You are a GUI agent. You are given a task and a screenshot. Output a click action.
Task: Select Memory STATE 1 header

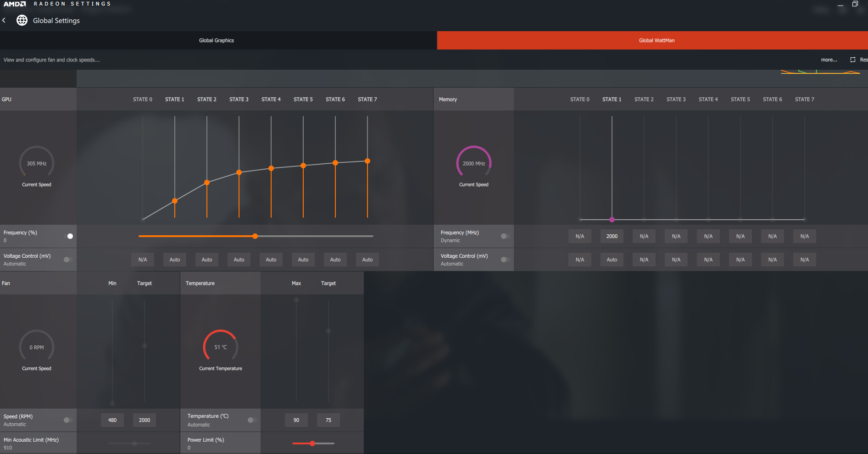pos(612,100)
